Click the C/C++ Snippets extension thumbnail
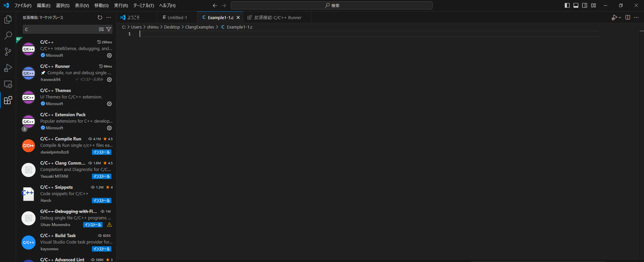 29,194
